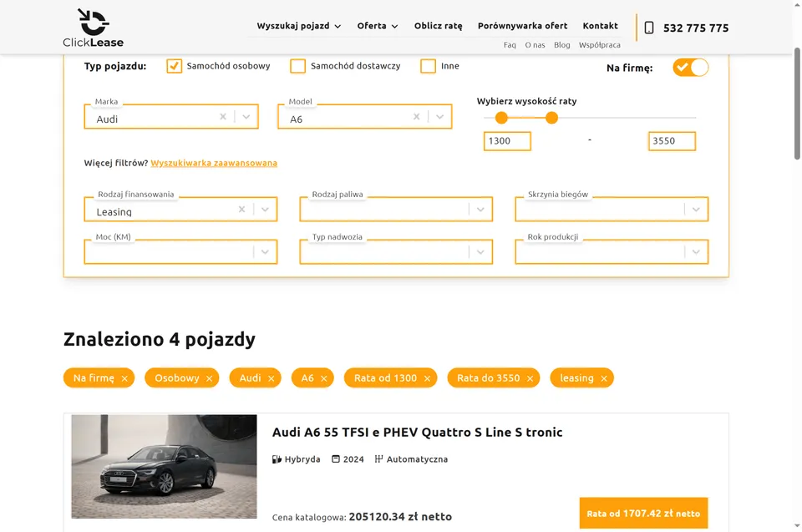Click the left handle of the rate slider
802x532 pixels.
click(501, 118)
